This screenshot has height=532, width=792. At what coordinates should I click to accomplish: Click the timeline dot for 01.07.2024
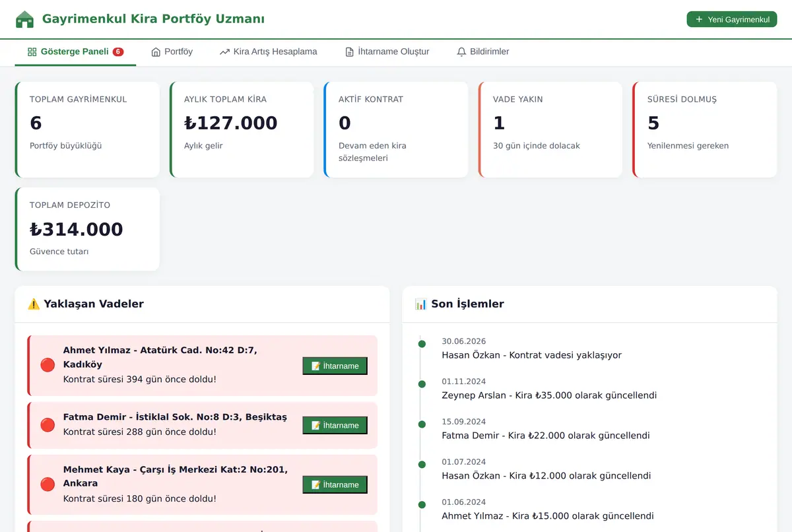422,464
